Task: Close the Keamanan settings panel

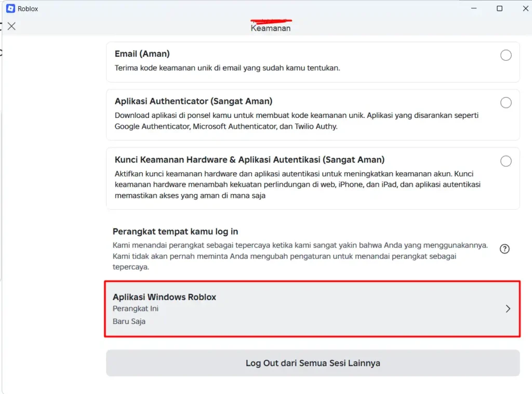Action: [x=11, y=26]
